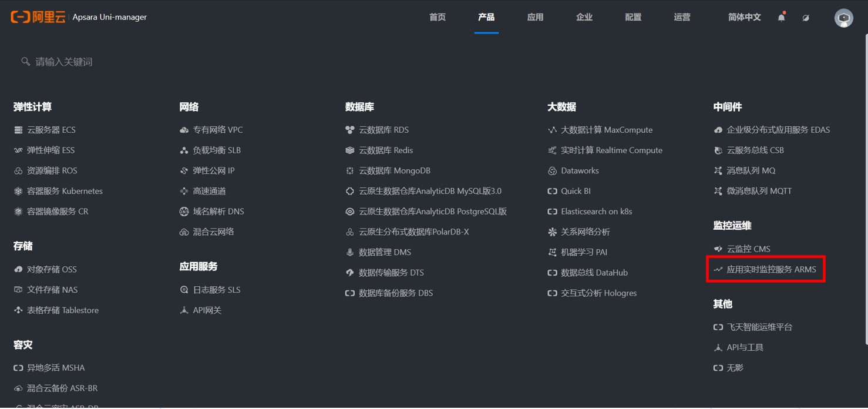Open 混合云网络 link
This screenshot has width=868, height=409.
coord(213,232)
